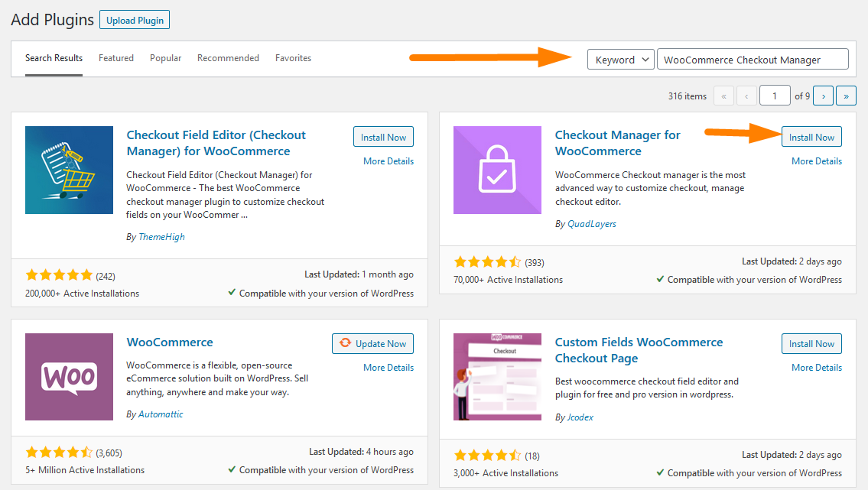Click the WooCommerce Woo logo icon

[69, 377]
